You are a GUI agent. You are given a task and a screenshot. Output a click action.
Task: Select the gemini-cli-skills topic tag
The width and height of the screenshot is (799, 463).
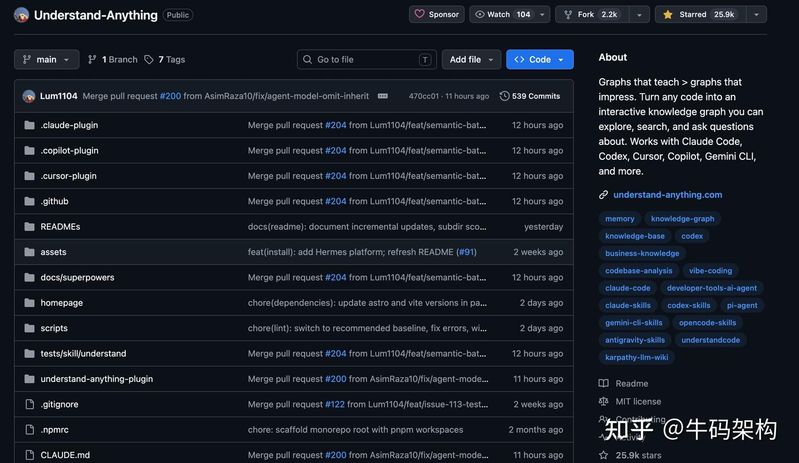[633, 322]
